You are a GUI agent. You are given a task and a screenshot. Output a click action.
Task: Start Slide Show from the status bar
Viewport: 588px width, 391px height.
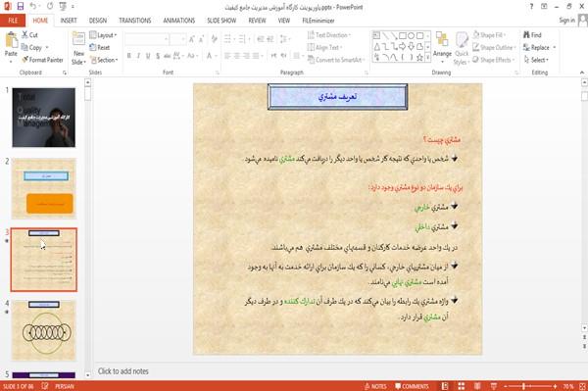point(494,386)
